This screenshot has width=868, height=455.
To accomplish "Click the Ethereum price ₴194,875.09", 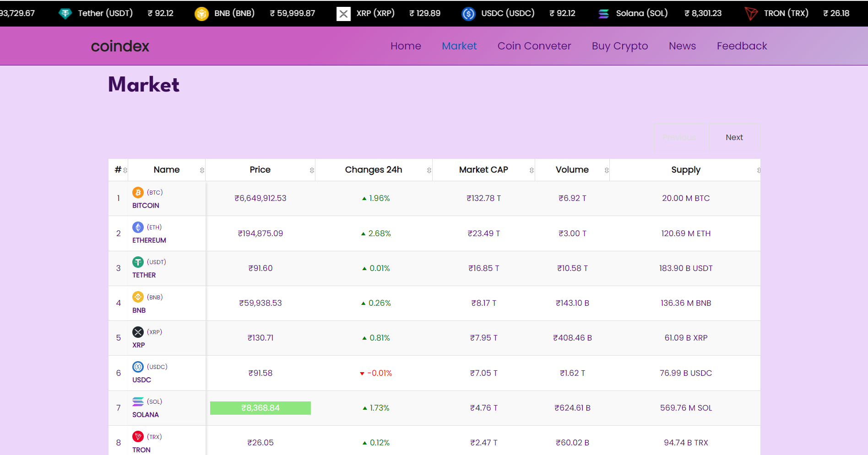I will coord(260,233).
